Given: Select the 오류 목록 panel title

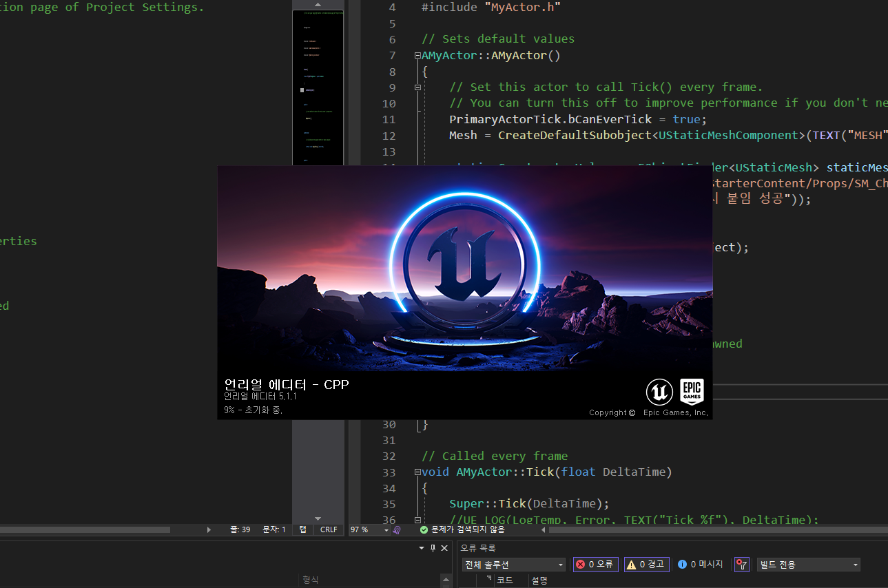Looking at the screenshot, I should (x=478, y=548).
